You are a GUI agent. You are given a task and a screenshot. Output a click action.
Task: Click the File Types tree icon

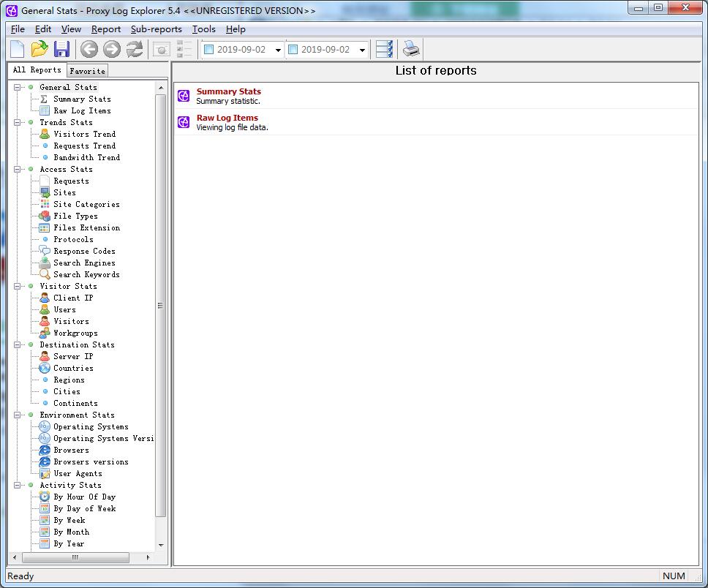[45, 216]
